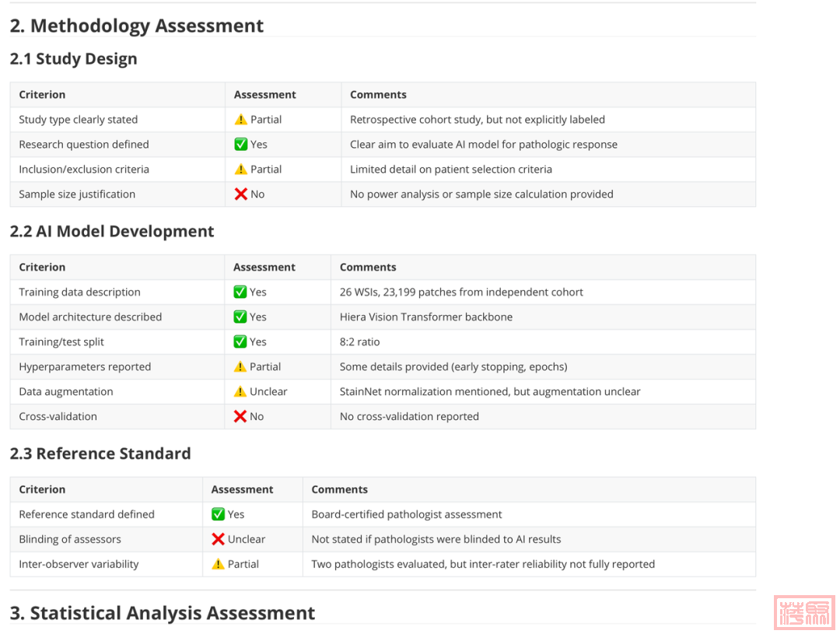Click warning icon for Inter-observer variability
840x634 pixels.
[219, 565]
